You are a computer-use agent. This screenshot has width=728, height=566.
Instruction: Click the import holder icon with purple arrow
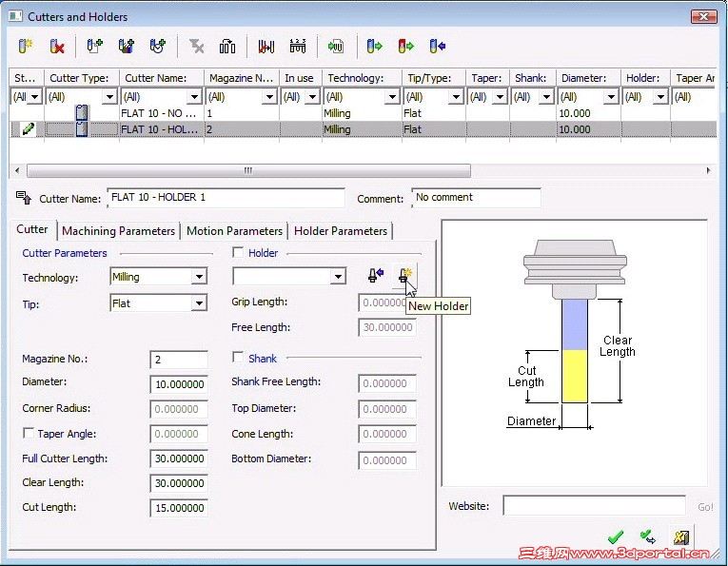click(375, 275)
